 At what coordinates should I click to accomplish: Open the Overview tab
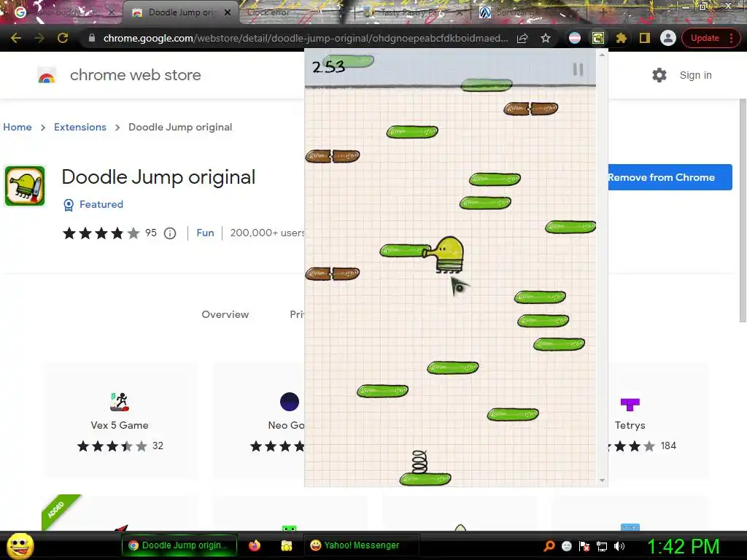(225, 314)
